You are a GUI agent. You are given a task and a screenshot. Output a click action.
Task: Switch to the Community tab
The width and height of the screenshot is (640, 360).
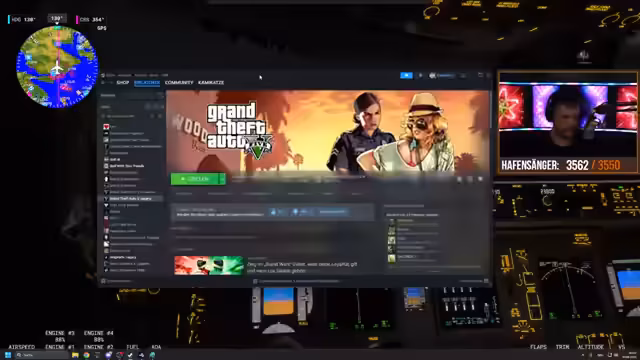click(179, 82)
